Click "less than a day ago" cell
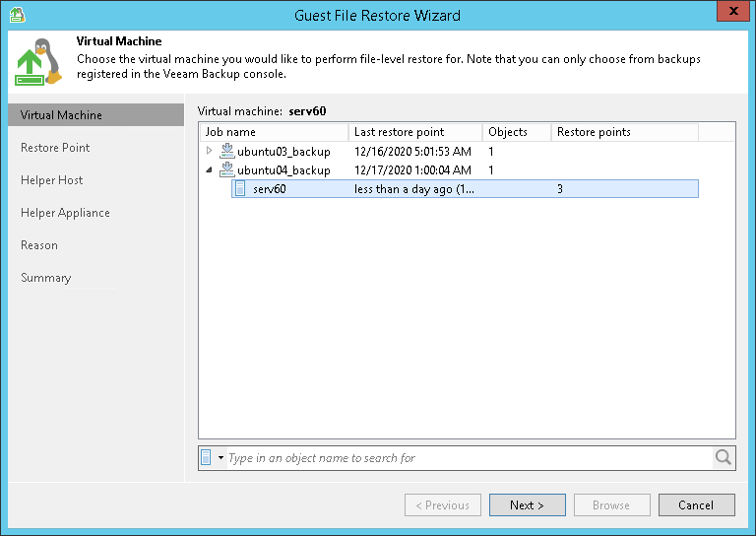The width and height of the screenshot is (756, 536). coord(414,189)
